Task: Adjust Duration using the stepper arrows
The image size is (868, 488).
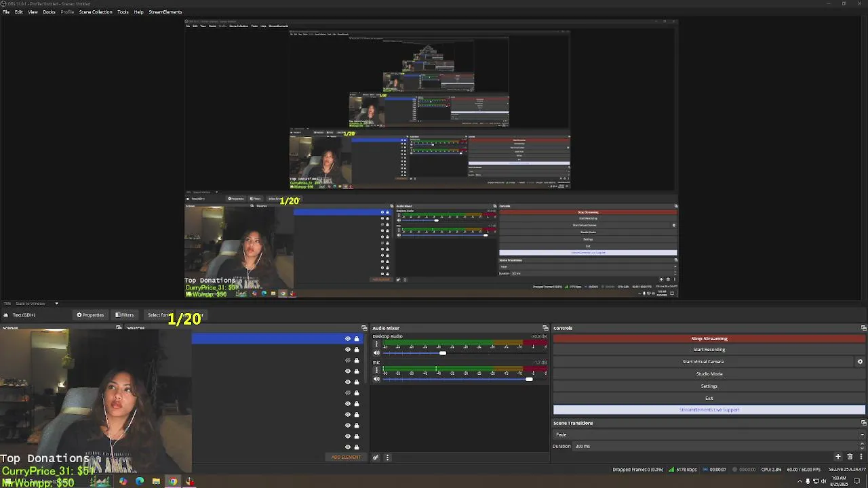Action: click(863, 446)
